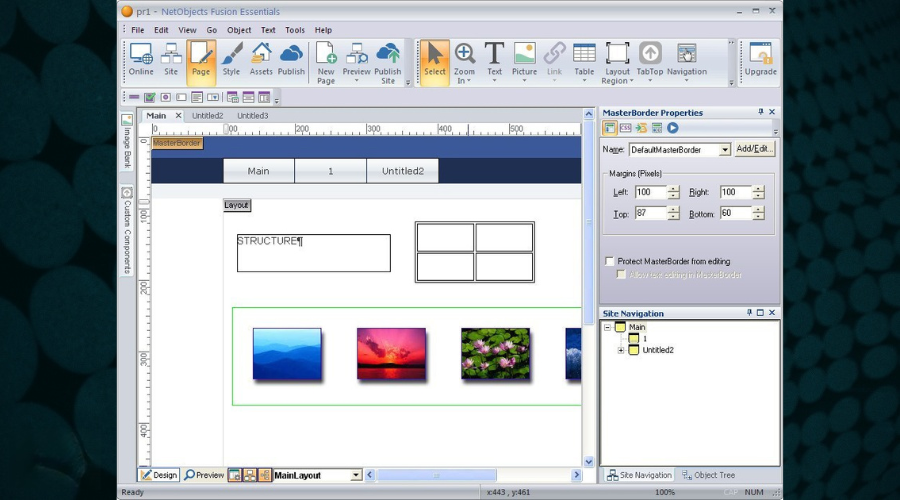Collapse the Main node in Site Navigation

[x=607, y=327]
